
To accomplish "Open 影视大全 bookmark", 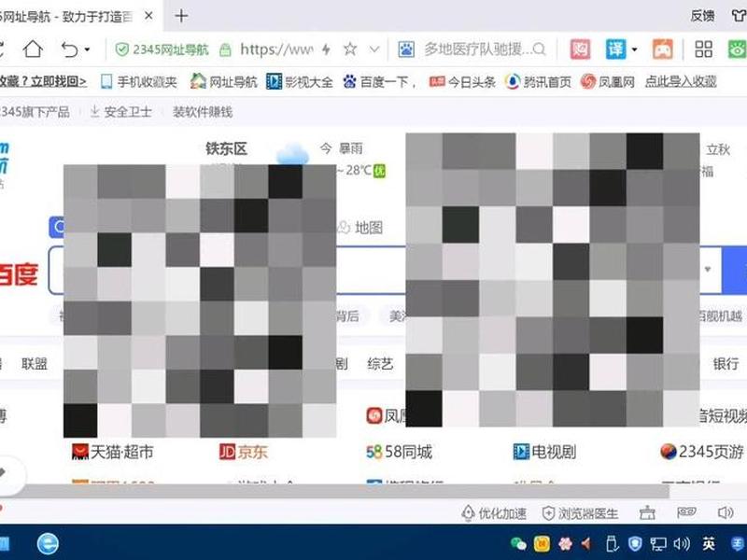I will point(299,82).
